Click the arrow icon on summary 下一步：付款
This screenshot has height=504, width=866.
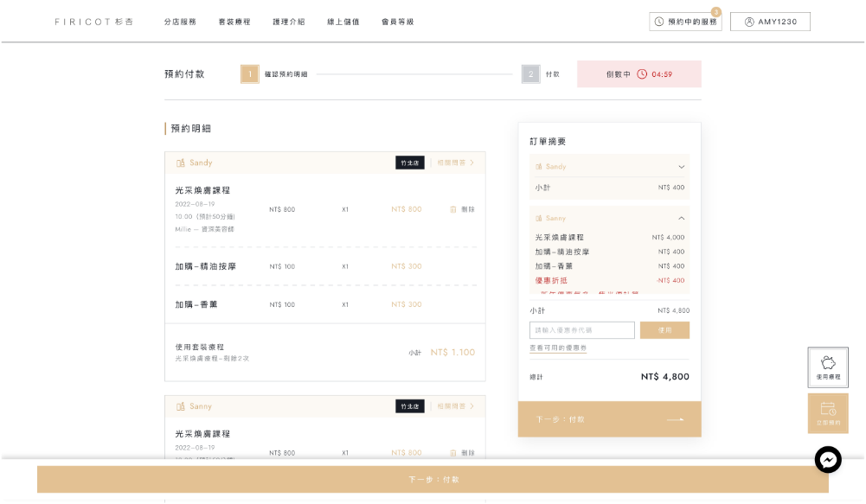(675, 419)
